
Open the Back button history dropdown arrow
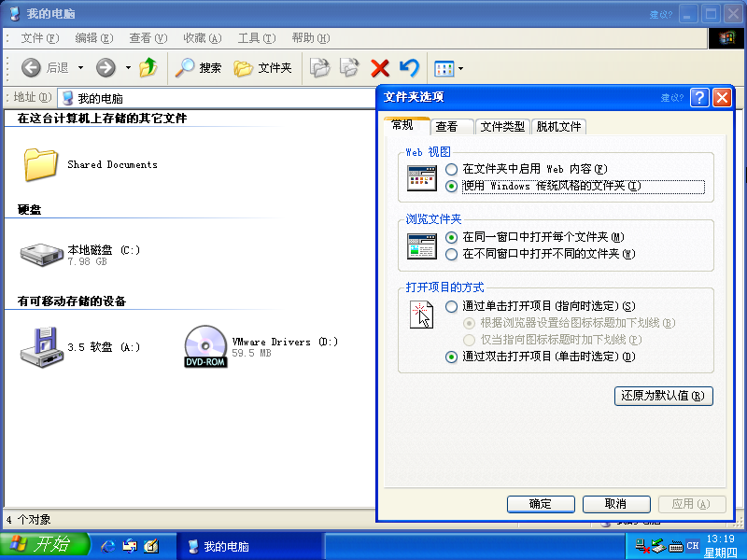pyautogui.click(x=80, y=67)
